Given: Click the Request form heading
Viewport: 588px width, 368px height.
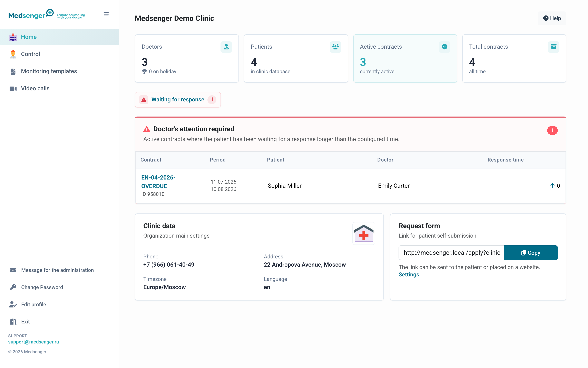Looking at the screenshot, I should click(419, 226).
